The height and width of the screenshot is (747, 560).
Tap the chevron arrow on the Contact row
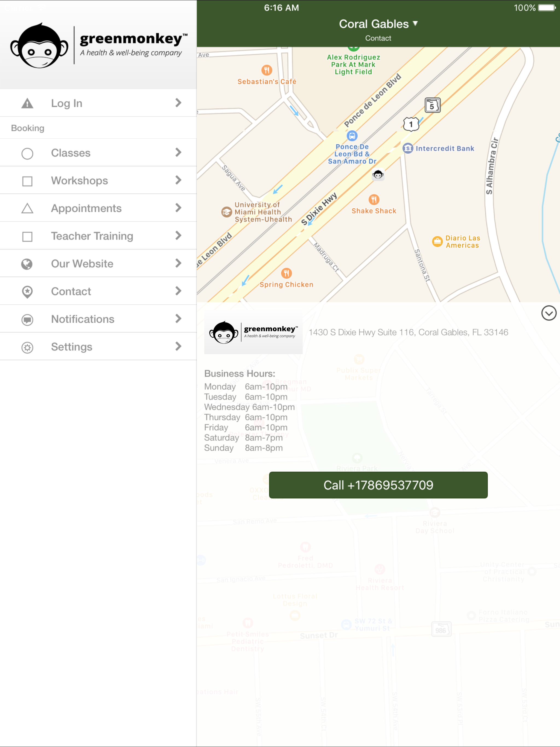pos(178,291)
